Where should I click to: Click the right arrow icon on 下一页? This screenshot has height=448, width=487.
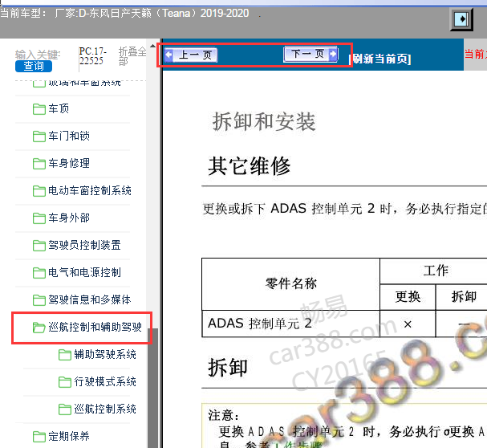333,54
